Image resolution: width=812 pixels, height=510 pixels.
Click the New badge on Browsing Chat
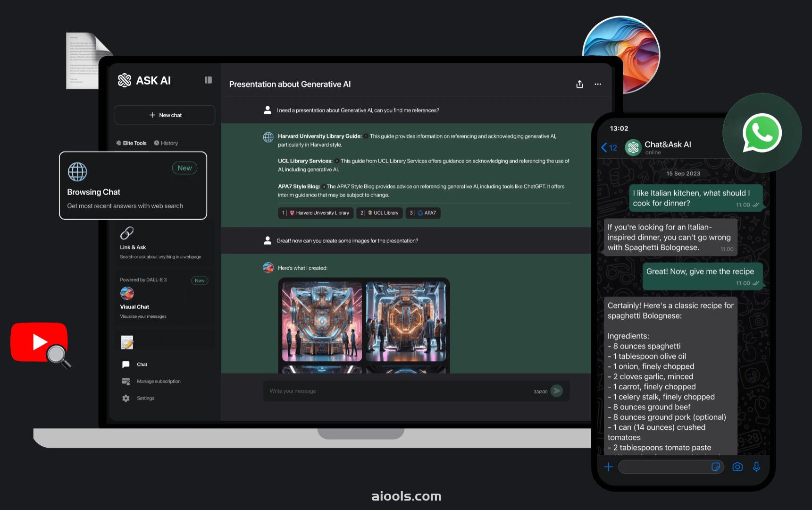coord(184,168)
